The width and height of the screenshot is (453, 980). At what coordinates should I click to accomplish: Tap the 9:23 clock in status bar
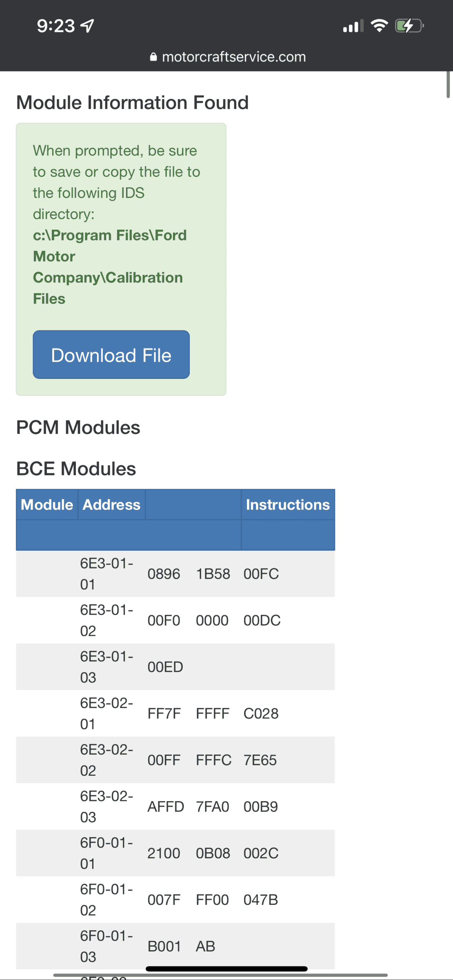coord(56,26)
